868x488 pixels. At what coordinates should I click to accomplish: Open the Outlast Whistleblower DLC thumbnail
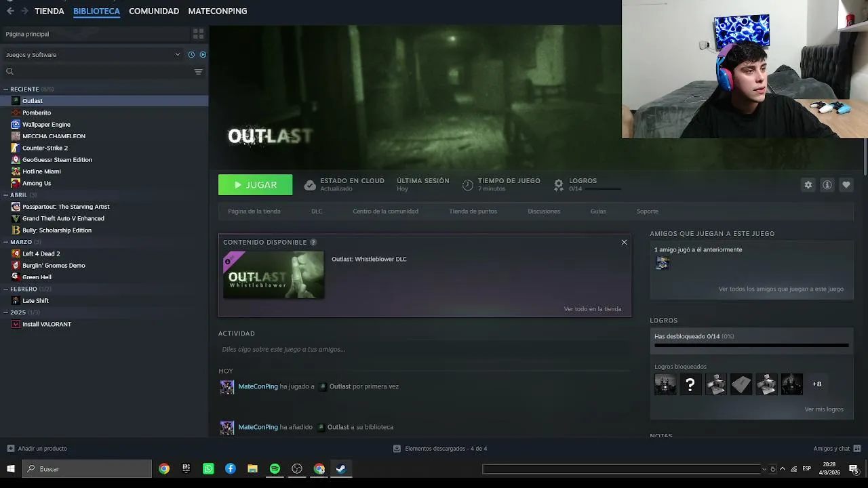[274, 275]
